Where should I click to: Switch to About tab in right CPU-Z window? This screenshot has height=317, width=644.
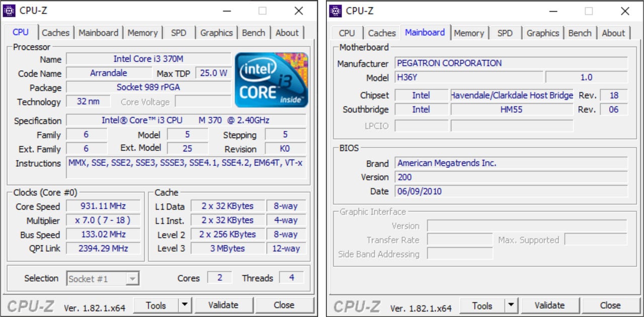pyautogui.click(x=614, y=33)
